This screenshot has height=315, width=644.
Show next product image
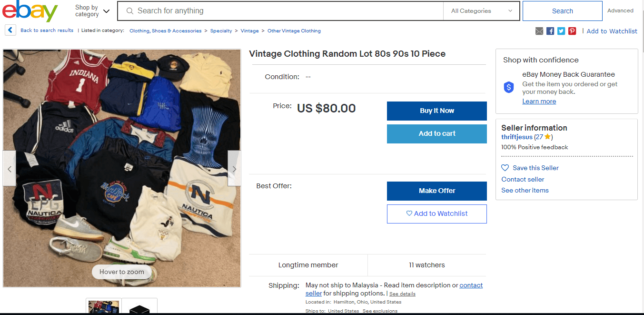(x=234, y=168)
